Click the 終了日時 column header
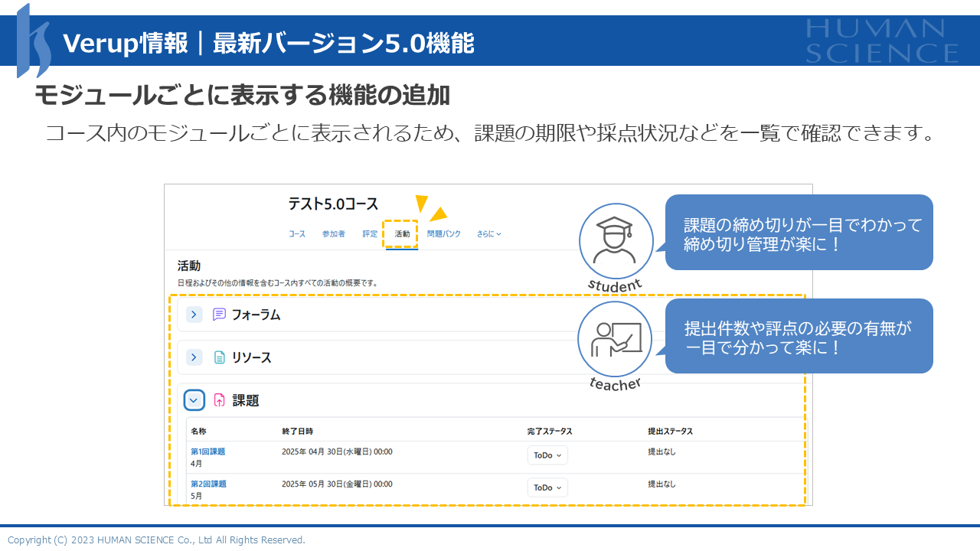The image size is (980, 551). pos(297,432)
